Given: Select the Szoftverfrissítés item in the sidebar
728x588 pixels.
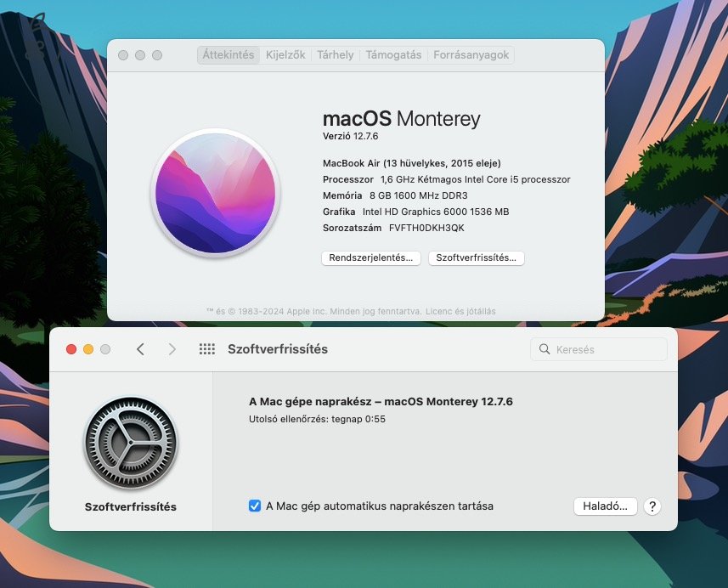Looking at the screenshot, I should (131, 506).
